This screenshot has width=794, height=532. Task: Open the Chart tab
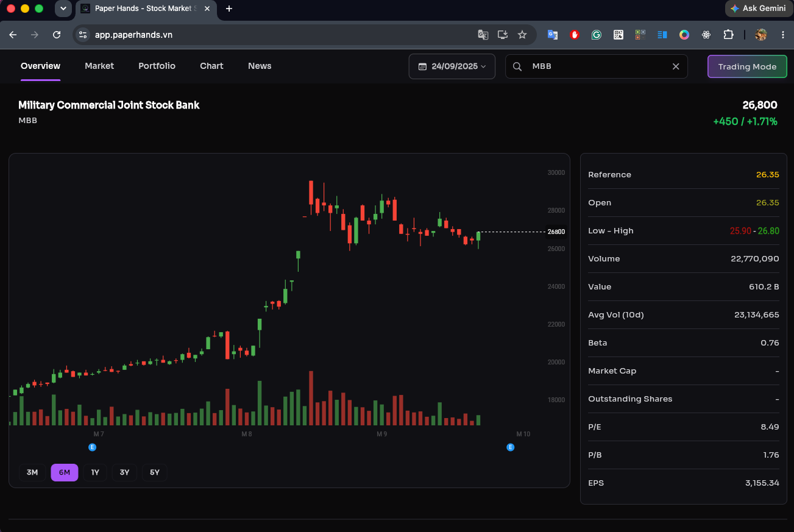click(211, 66)
